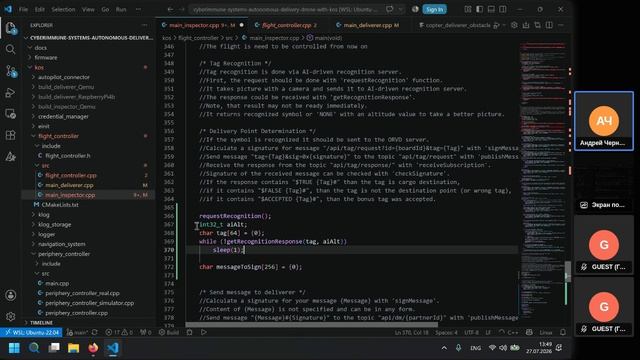Toggle the secondary side bar layout icon
Image resolution: width=640 pixels, height=360 pixels.
(503, 9)
